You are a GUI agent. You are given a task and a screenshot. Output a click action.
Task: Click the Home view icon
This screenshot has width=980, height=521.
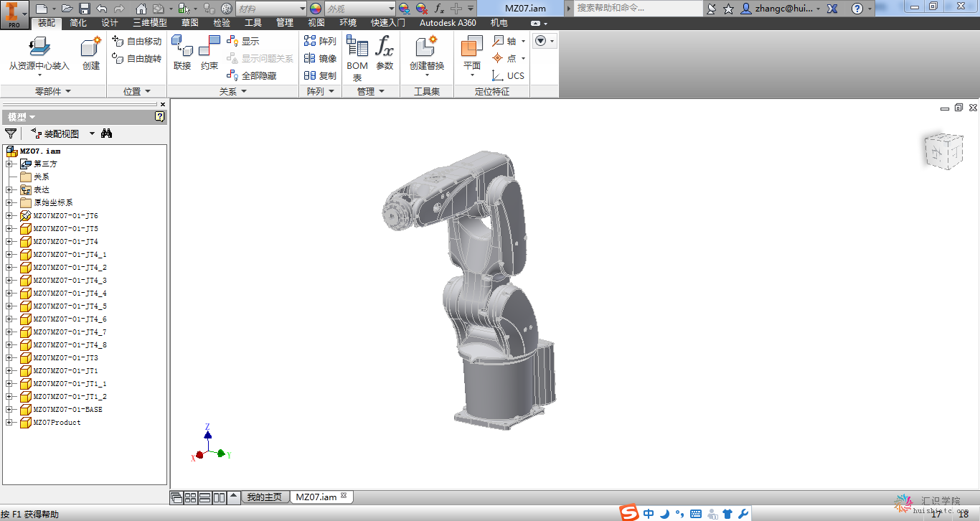[x=141, y=9]
